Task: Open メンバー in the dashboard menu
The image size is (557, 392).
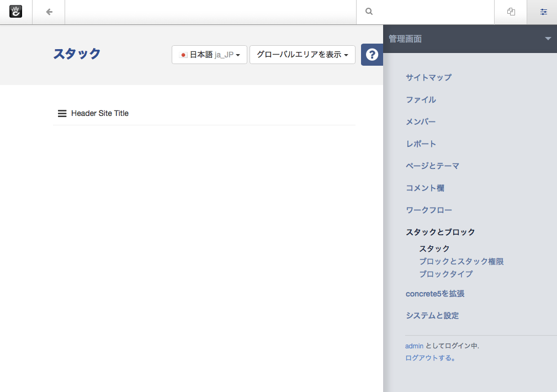Action: [421, 121]
